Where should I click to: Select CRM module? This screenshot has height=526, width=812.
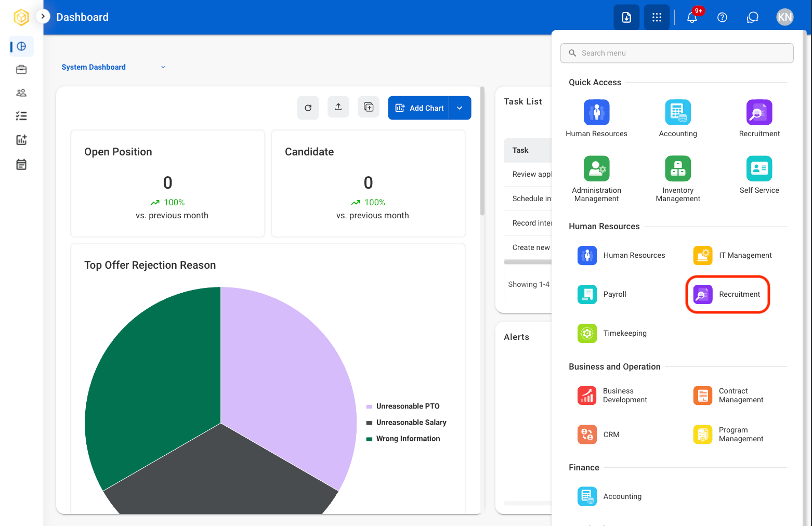599,435
